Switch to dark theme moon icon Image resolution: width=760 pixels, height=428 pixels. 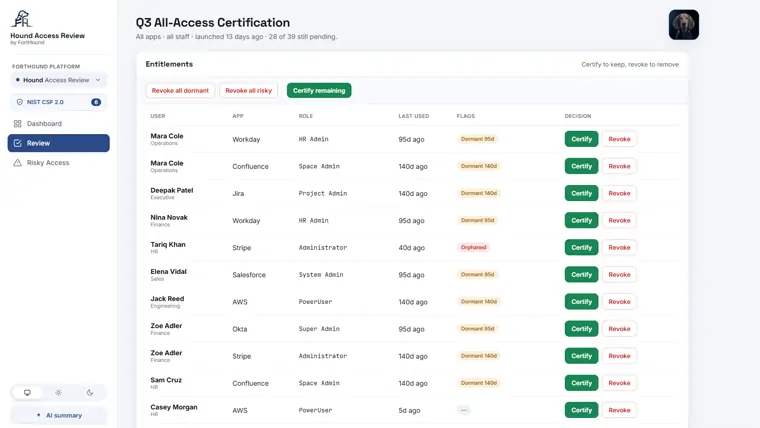click(90, 393)
